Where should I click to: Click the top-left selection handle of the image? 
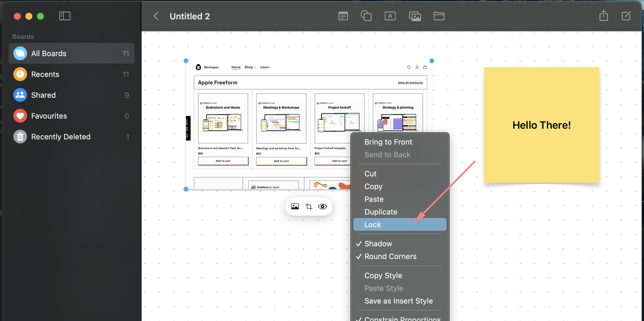click(x=186, y=61)
